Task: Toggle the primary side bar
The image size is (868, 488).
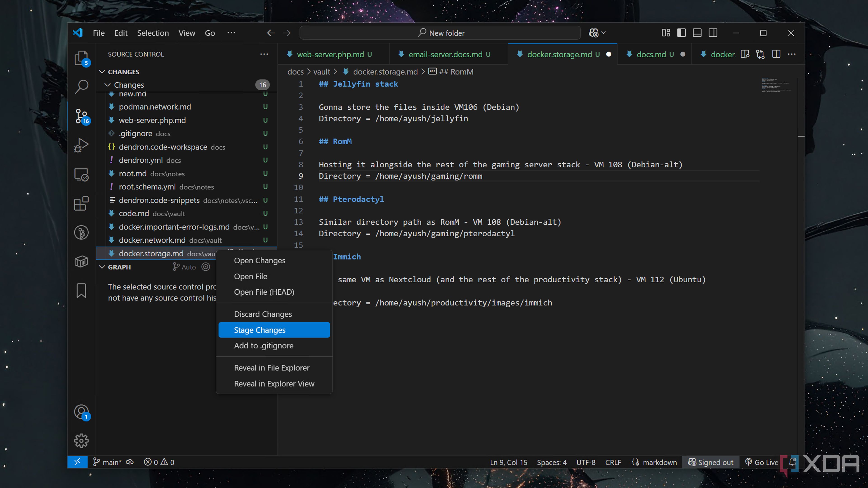Action: [x=681, y=33]
